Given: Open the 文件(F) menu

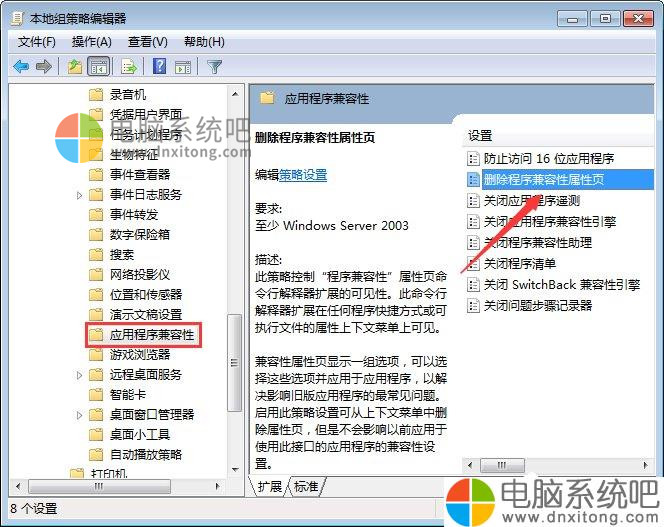Looking at the screenshot, I should click(36, 42).
